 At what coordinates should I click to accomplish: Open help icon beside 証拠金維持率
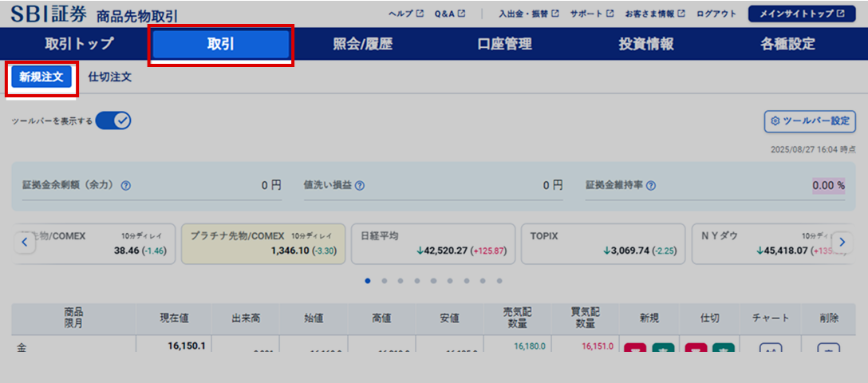pos(651,186)
